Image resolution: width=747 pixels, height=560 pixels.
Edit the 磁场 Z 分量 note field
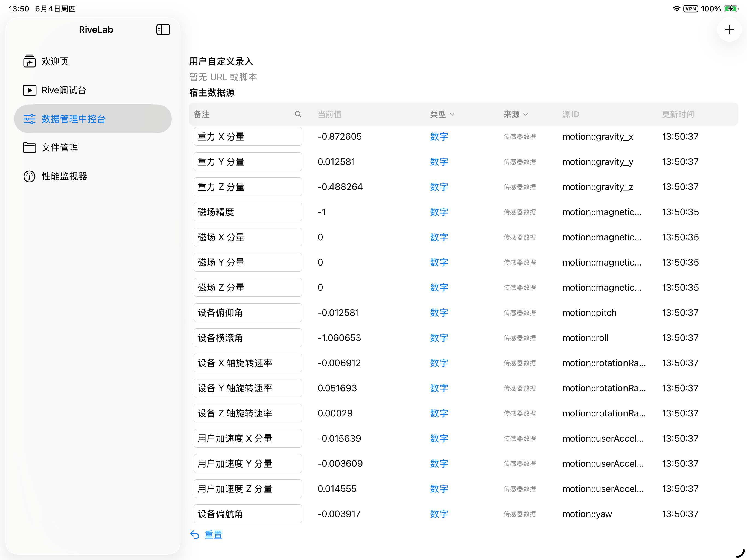[247, 287]
